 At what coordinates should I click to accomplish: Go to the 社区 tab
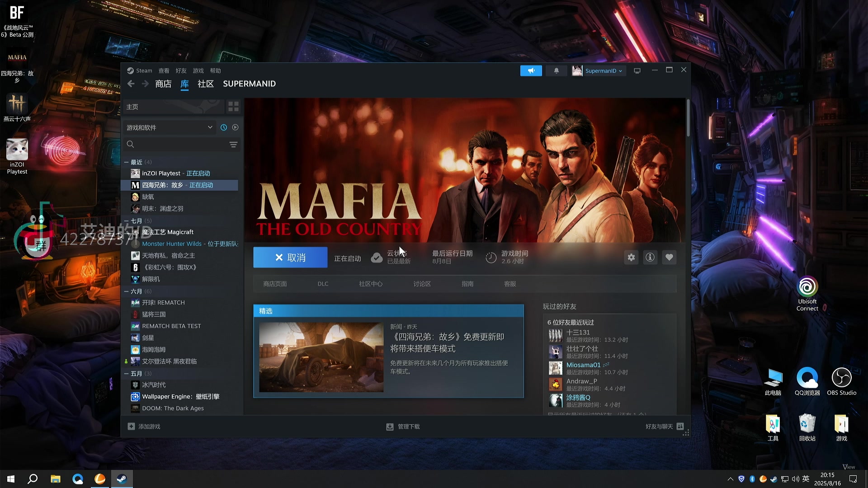[206, 84]
